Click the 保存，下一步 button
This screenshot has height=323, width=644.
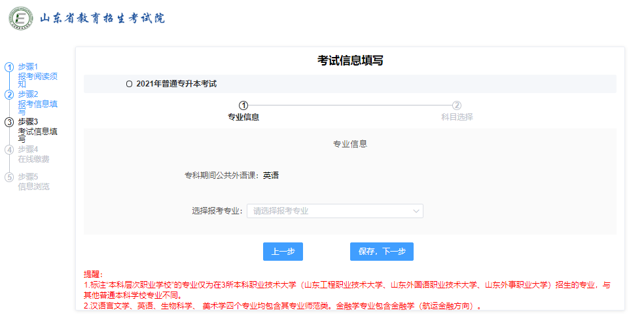click(382, 252)
